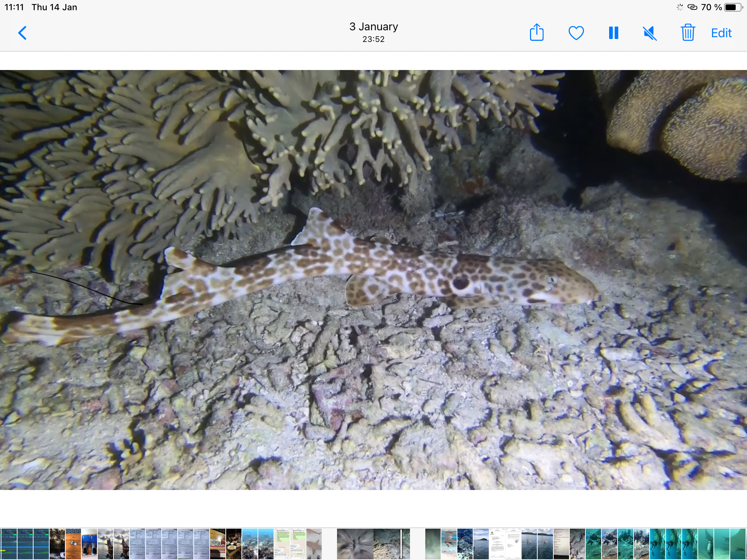The width and height of the screenshot is (747, 560).
Task: Select the blue swim fins thumbnail
Action: click(x=89, y=544)
